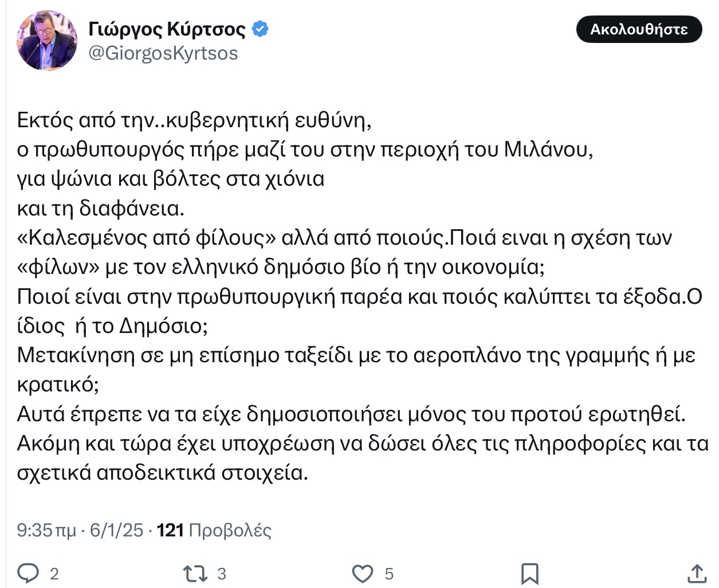719x588 pixels.
Task: Click the like count number 5
Action: (389, 574)
